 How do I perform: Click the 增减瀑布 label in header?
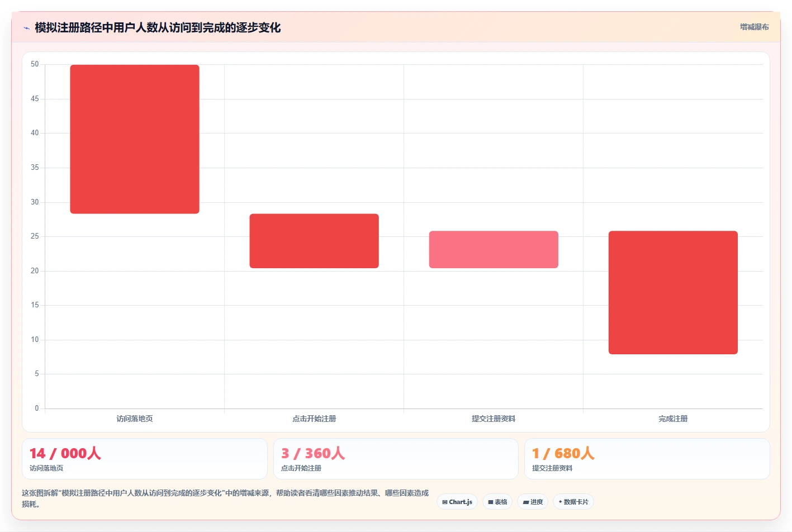tap(754, 27)
